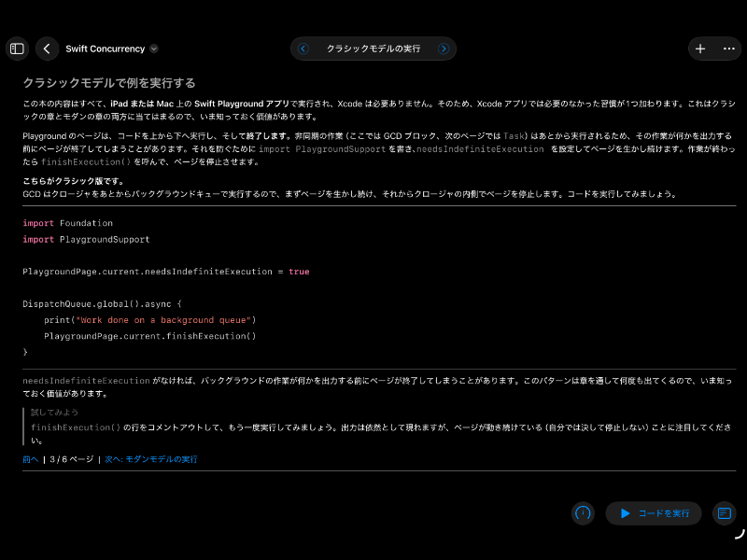Click the 前へ link
The height and width of the screenshot is (560, 747).
[31, 459]
